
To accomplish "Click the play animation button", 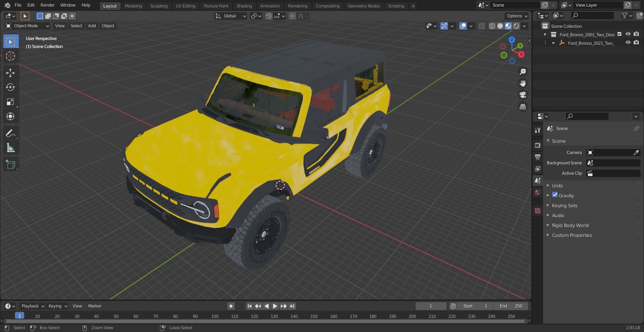I will pos(275,306).
